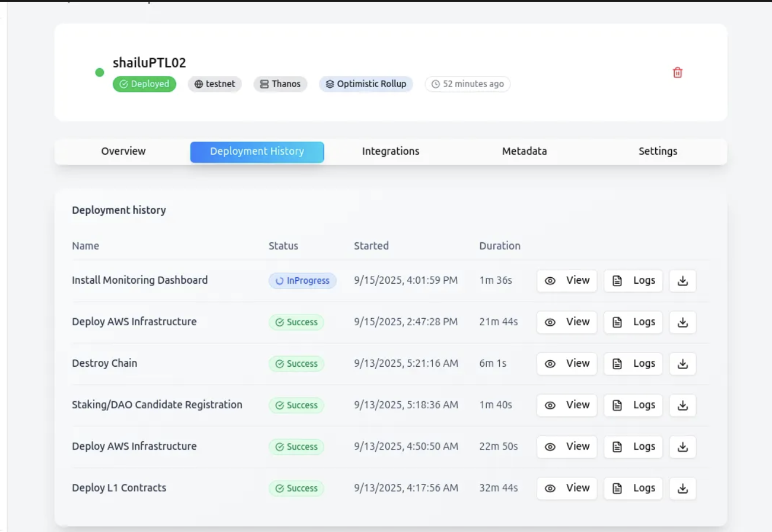Click the green Deployed status badge
Image resolution: width=772 pixels, height=532 pixels.
click(x=144, y=84)
